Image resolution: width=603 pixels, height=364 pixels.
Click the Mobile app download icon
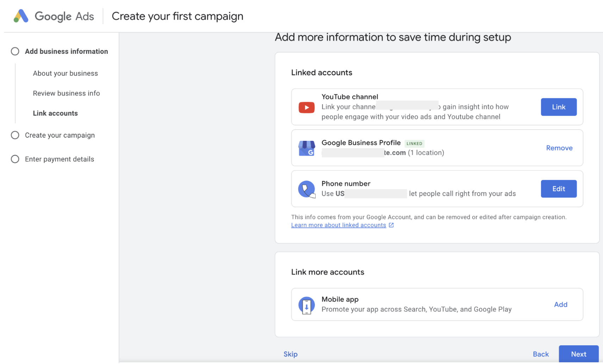(306, 305)
